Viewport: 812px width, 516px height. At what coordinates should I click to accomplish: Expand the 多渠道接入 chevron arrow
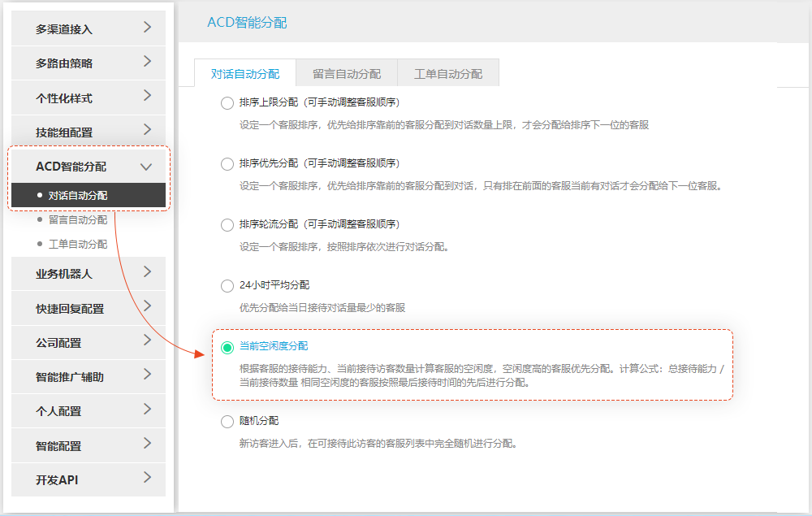[x=147, y=28]
